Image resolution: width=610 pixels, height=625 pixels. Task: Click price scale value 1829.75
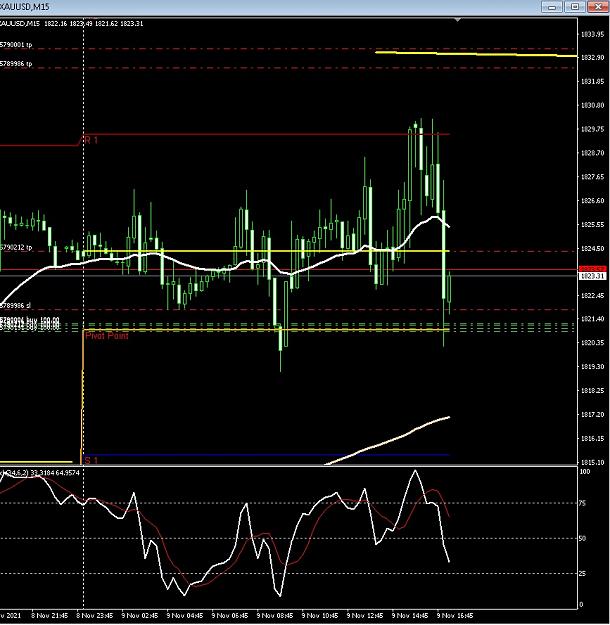[x=592, y=129]
